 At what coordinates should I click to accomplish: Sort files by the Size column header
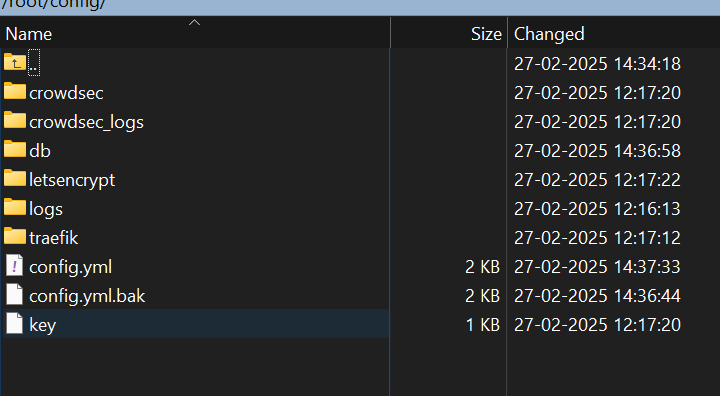[449, 34]
